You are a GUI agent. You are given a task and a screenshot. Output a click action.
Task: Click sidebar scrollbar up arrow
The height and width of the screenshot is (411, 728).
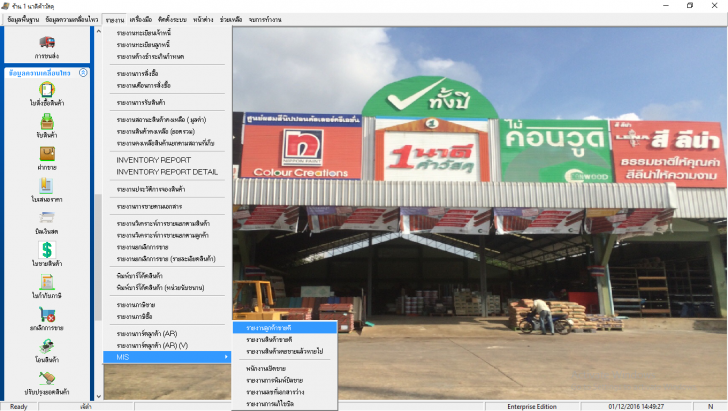tap(98, 32)
